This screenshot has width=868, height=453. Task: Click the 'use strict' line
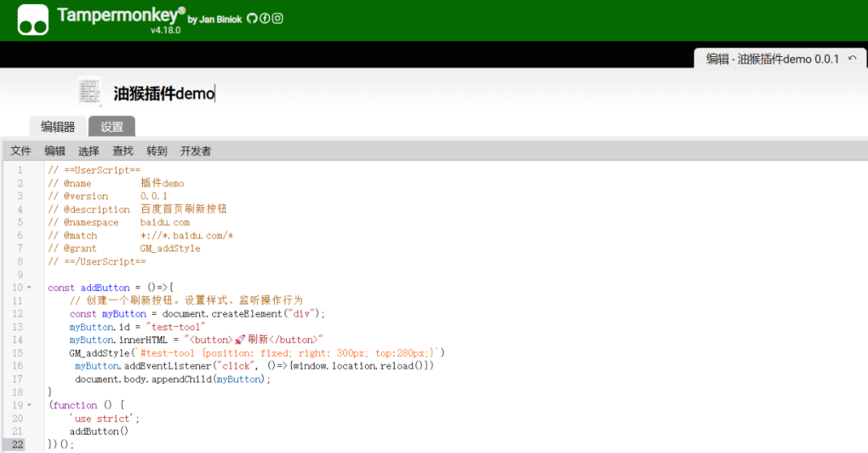[x=104, y=418]
